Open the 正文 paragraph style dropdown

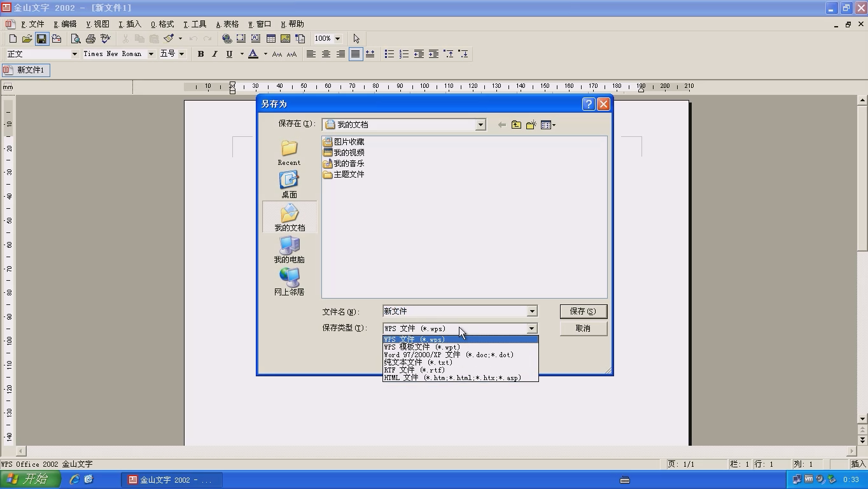click(x=74, y=54)
